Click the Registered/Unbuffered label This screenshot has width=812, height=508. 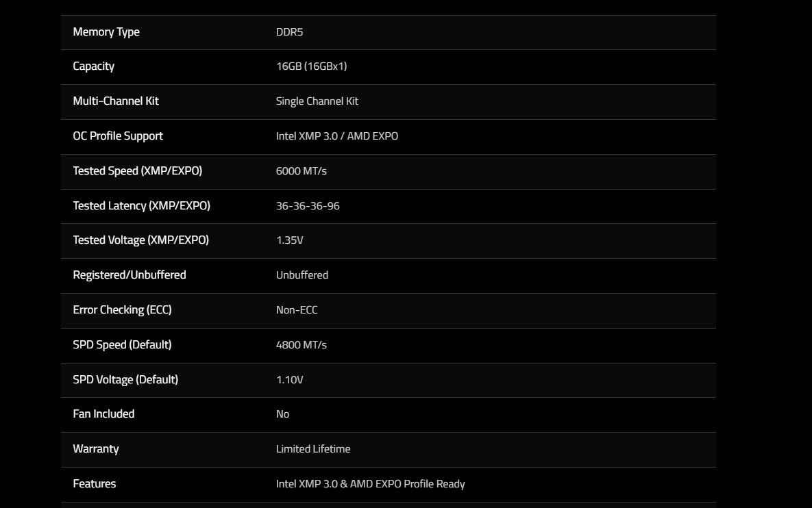pyautogui.click(x=130, y=275)
